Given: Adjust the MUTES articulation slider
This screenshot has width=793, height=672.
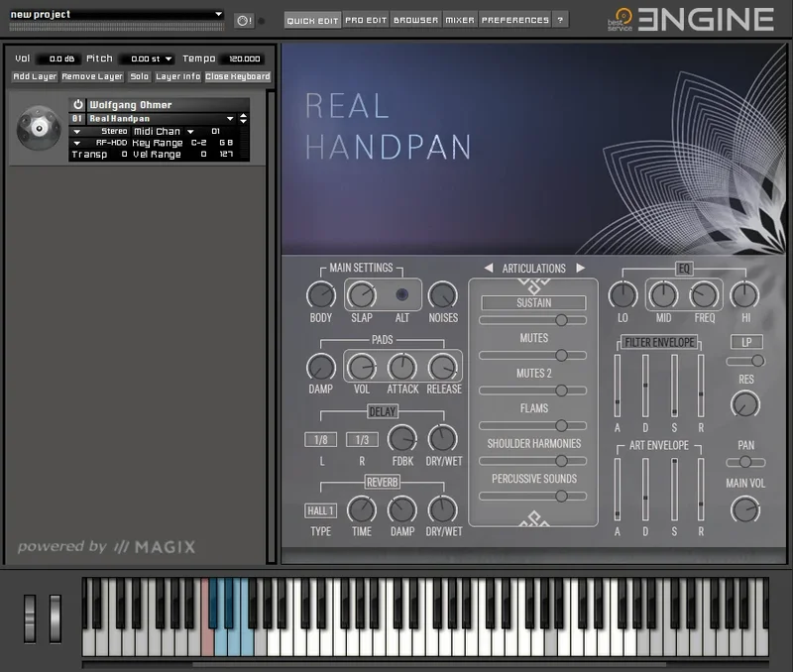Looking at the screenshot, I should [533, 356].
